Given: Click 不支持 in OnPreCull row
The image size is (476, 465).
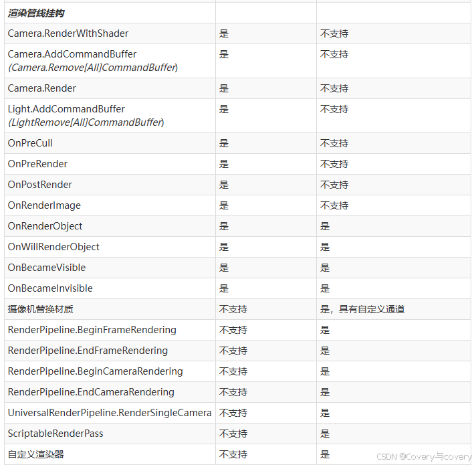Looking at the screenshot, I should point(334,143).
